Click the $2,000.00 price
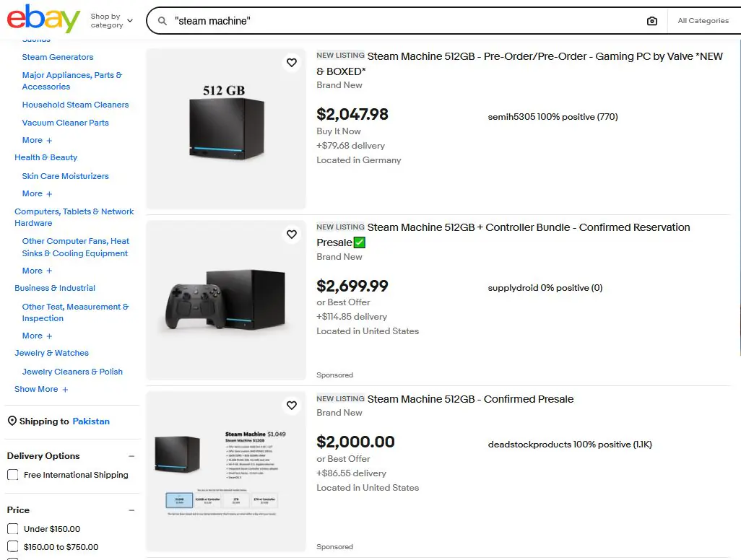 [355, 442]
